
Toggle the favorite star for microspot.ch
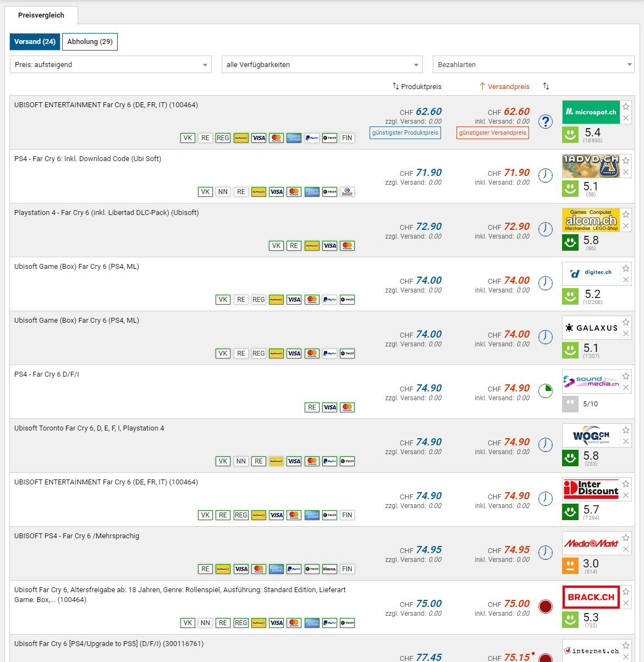point(626,106)
